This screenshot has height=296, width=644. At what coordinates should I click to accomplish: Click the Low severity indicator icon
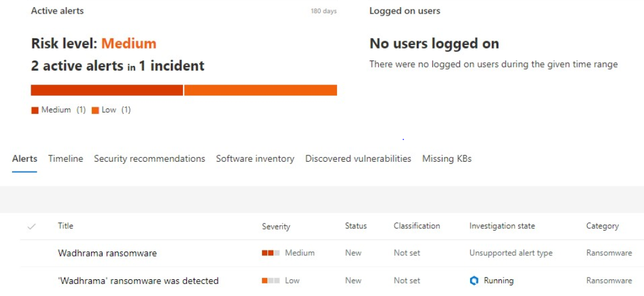click(270, 280)
